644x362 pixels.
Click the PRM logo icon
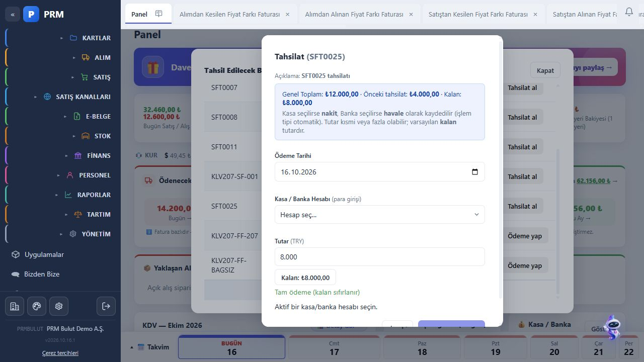(x=31, y=14)
